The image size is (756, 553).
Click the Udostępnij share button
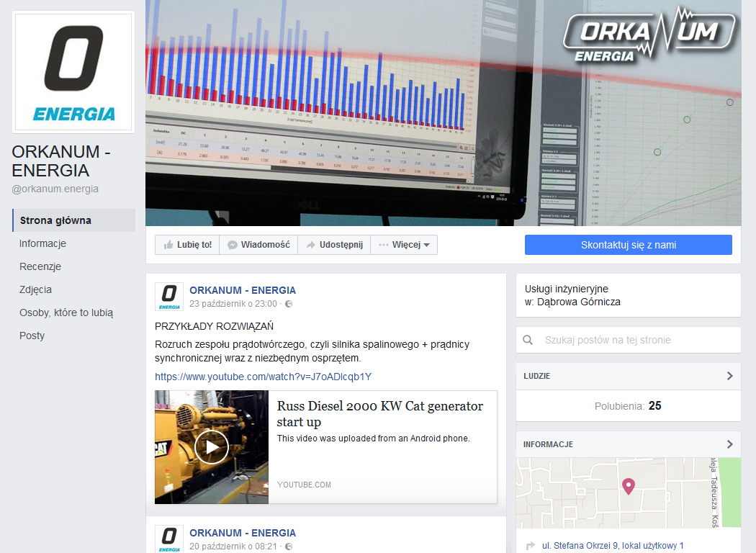(334, 245)
